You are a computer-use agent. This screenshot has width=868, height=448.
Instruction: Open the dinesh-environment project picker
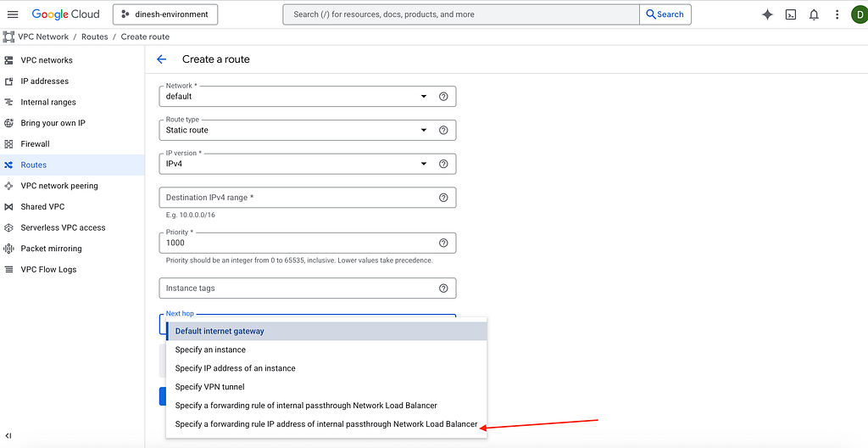(x=165, y=14)
